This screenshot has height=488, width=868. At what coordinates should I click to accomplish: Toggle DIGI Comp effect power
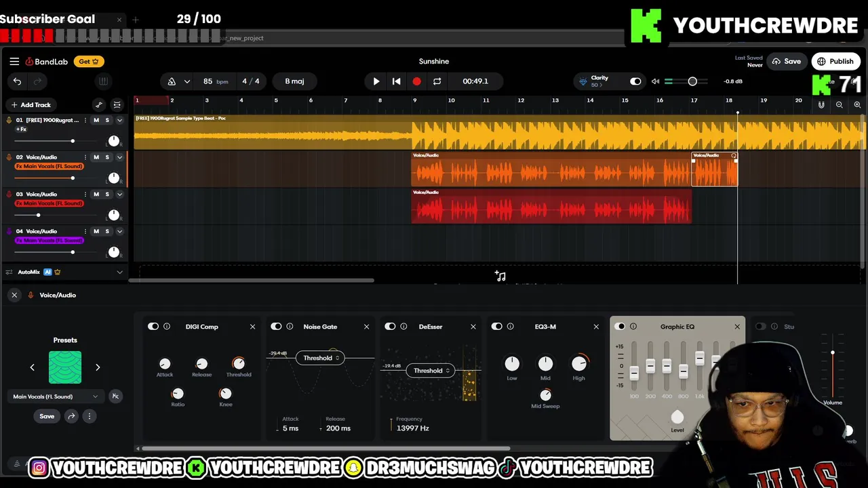pyautogui.click(x=153, y=327)
